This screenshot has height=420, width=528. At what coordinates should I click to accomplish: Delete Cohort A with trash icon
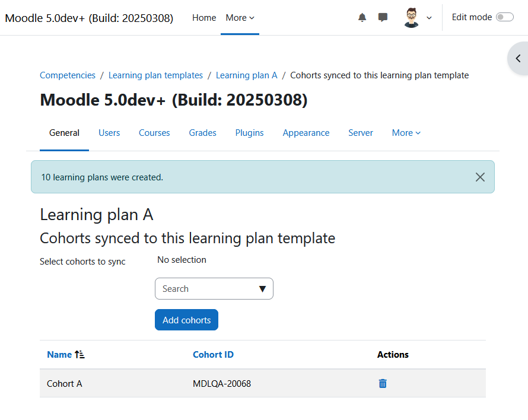pos(383,383)
